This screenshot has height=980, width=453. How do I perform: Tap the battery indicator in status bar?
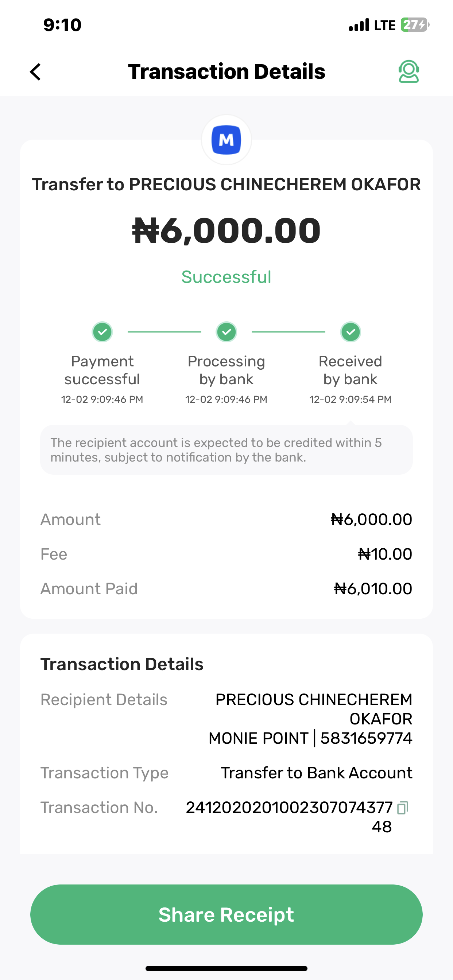tap(414, 25)
